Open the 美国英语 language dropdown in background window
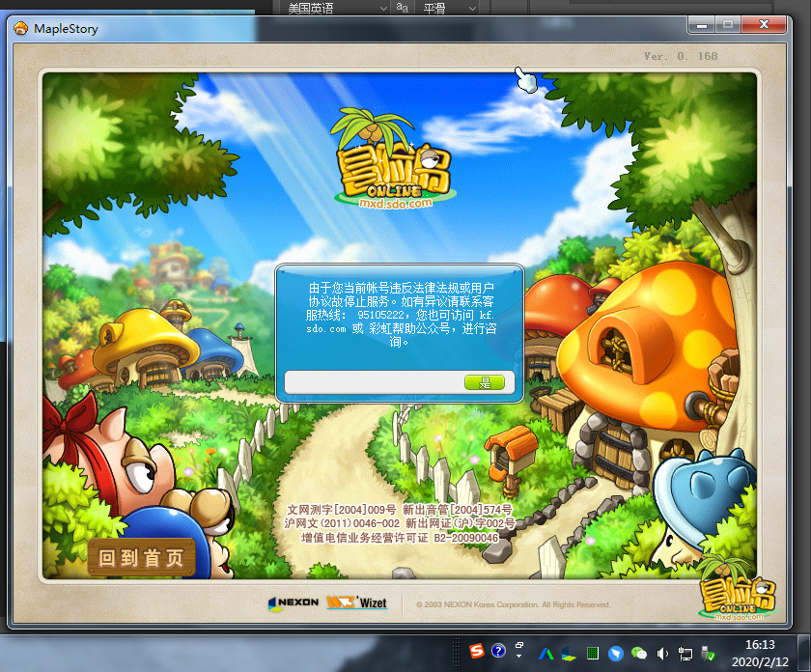Image resolution: width=811 pixels, height=672 pixels. pos(337,8)
